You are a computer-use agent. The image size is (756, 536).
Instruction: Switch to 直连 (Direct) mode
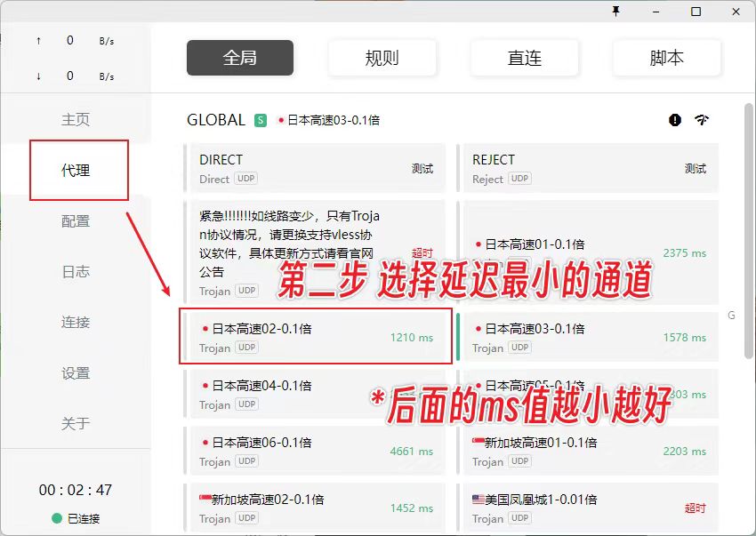524,58
